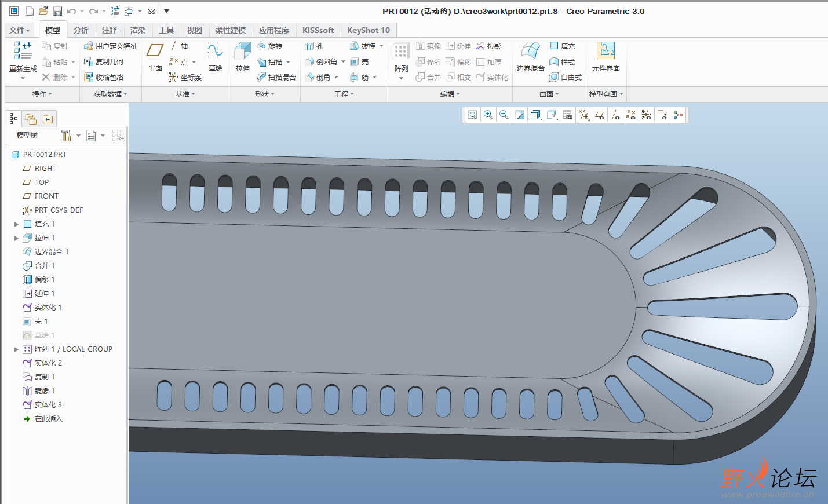The image size is (828, 504).
Task: Create a new file from quick access toolbar
Action: 30,11
